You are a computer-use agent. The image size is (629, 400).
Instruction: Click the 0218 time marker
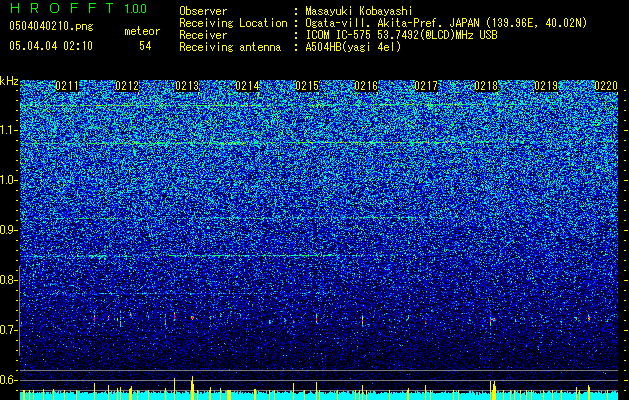(x=486, y=86)
